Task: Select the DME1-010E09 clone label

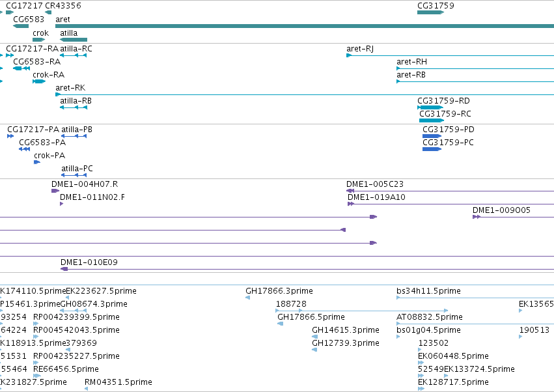Action: point(89,262)
